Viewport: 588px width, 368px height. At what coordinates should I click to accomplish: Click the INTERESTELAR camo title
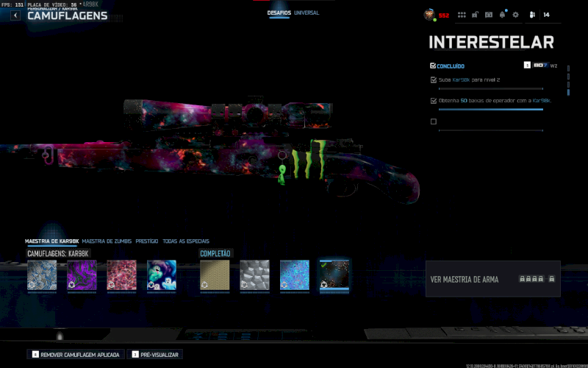[491, 43]
